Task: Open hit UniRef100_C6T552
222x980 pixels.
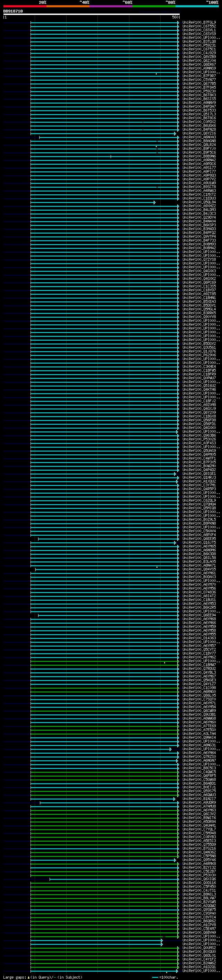Action: pos(199,26)
